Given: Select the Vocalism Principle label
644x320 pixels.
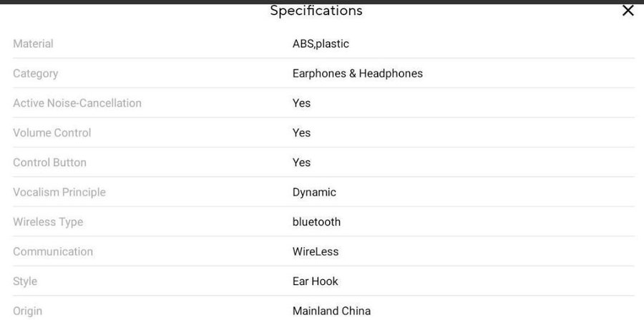Looking at the screenshot, I should click(x=59, y=193).
